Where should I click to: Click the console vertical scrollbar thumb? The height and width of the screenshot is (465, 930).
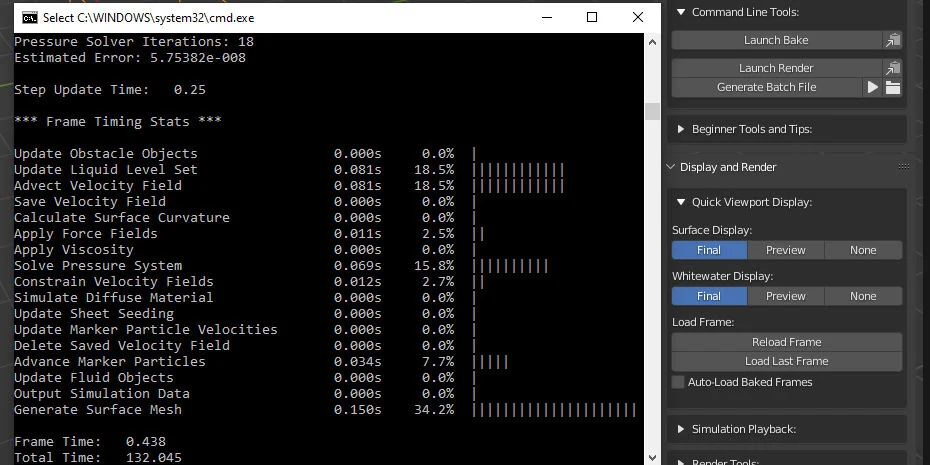[652, 111]
